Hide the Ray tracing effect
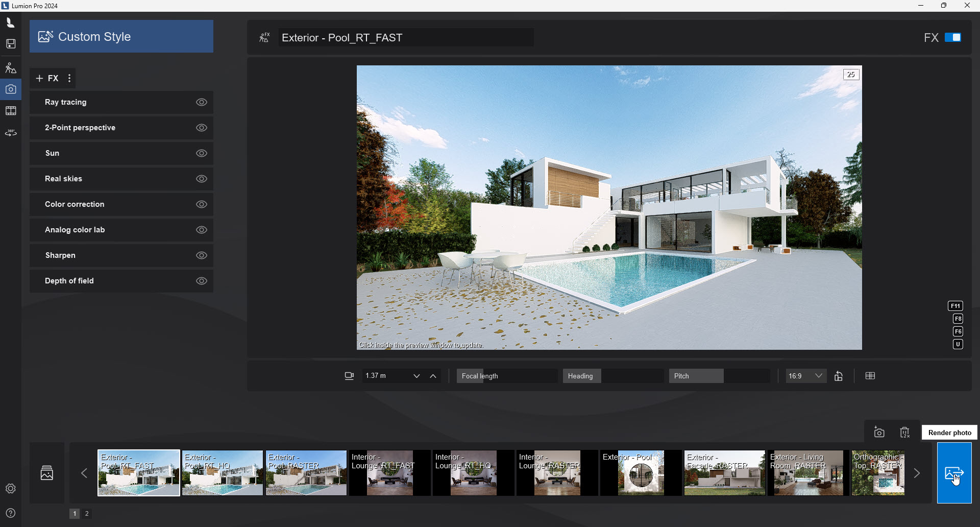980x527 pixels. click(x=202, y=102)
